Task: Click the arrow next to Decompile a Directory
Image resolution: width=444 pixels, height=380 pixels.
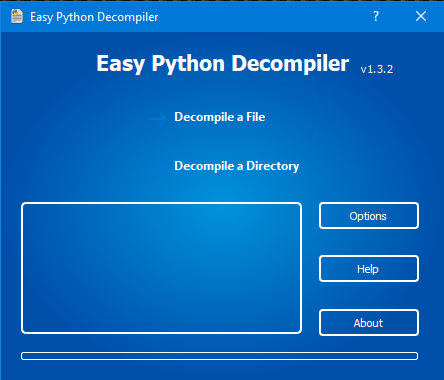Action: [158, 167]
